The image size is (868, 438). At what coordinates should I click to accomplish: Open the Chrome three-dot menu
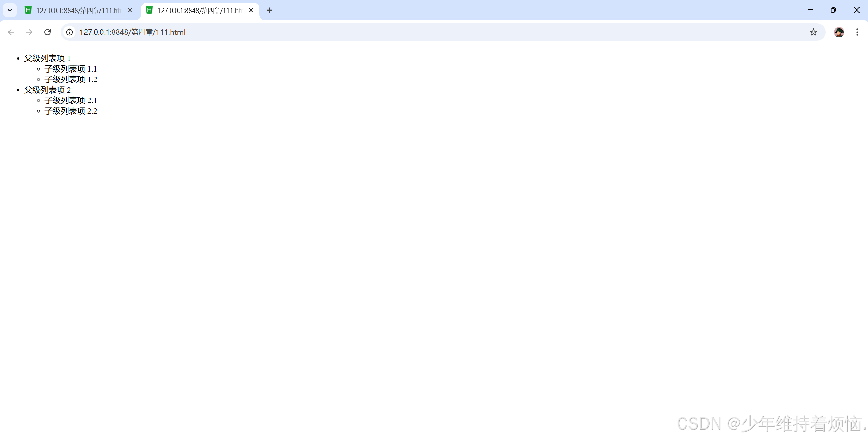click(x=857, y=32)
